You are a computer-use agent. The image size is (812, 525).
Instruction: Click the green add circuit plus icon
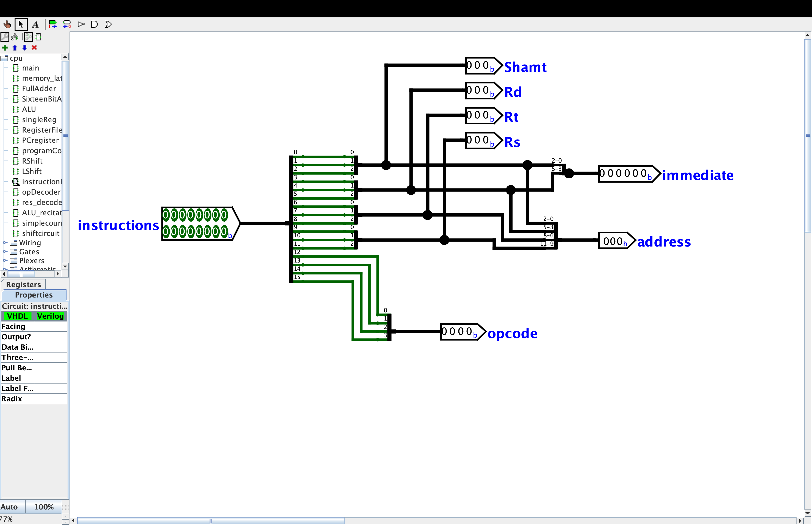(5, 48)
